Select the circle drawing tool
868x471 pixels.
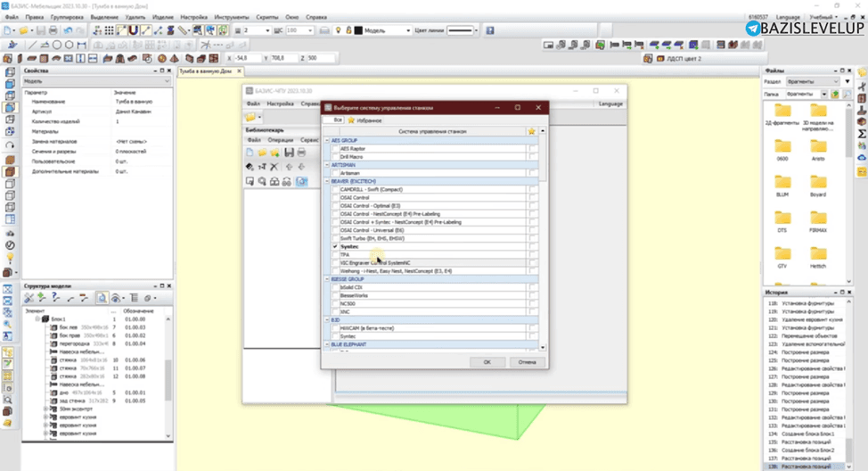pyautogui.click(x=56, y=45)
